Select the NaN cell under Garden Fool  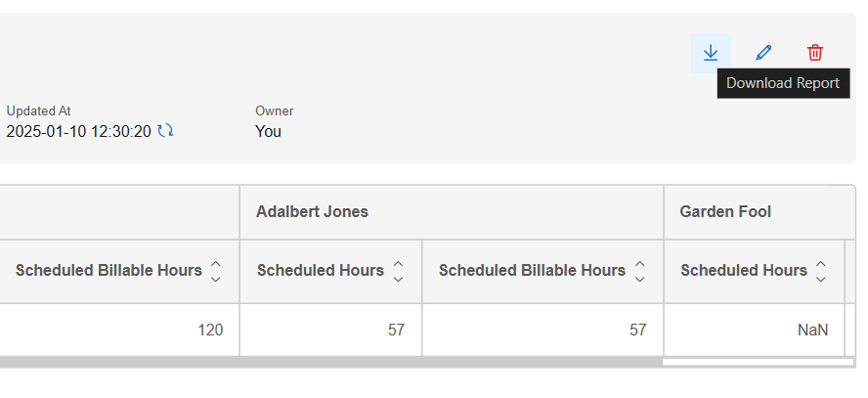pos(754,330)
